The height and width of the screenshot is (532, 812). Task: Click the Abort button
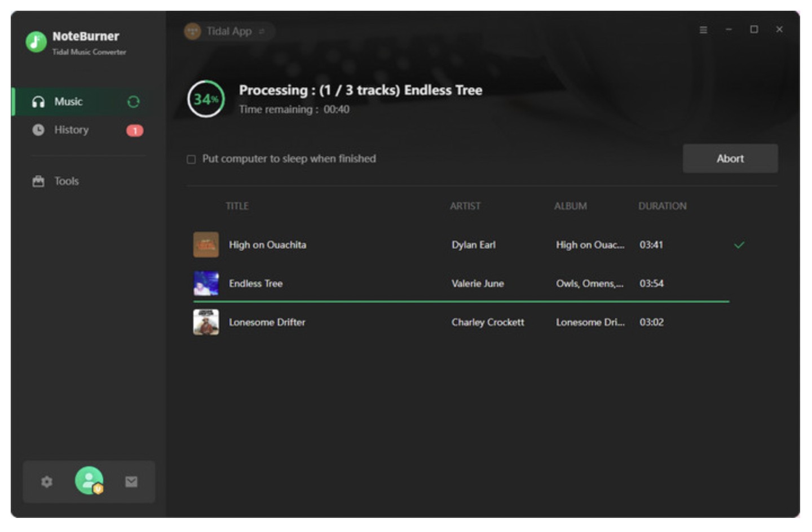730,158
